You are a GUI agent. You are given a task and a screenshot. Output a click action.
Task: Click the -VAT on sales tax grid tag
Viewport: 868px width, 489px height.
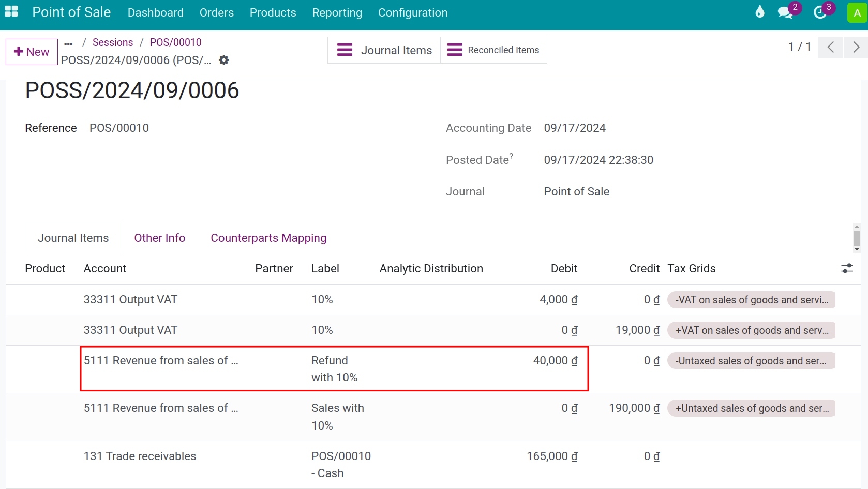[x=751, y=300]
